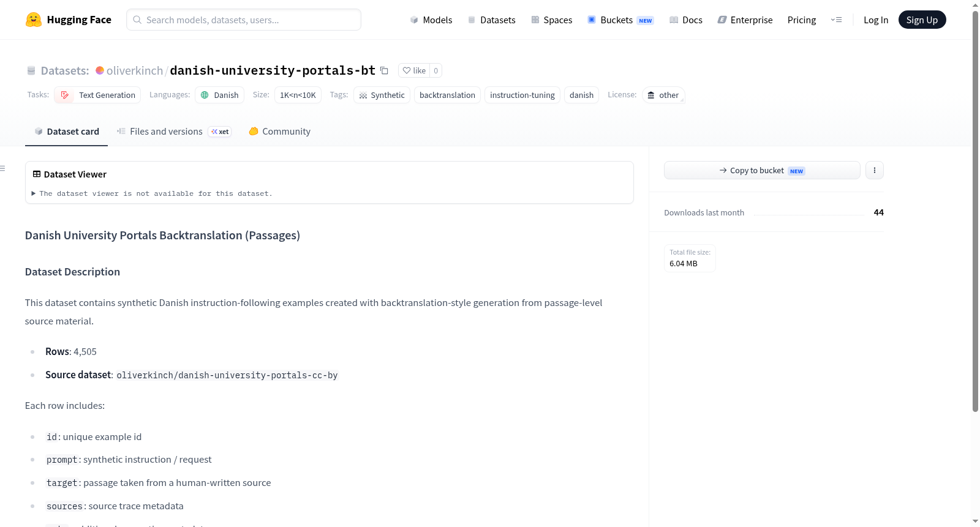
Task: Click Log In
Action: coord(876,20)
